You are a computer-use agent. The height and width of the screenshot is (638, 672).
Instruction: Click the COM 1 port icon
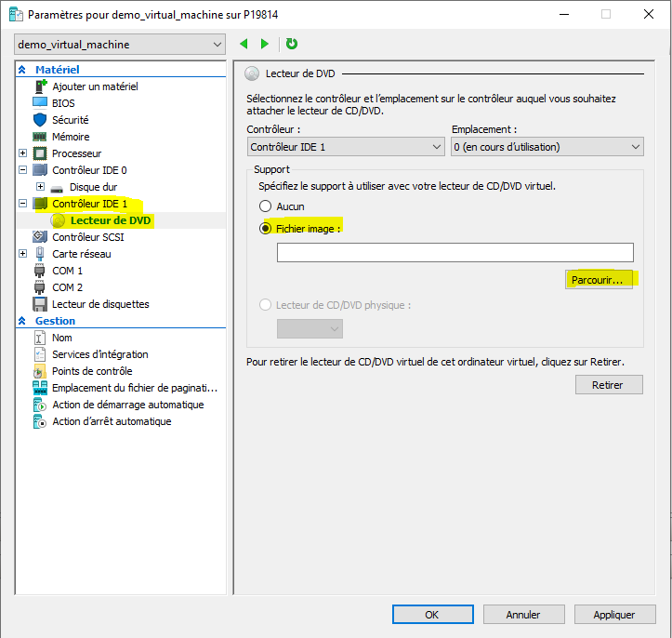[39, 271]
